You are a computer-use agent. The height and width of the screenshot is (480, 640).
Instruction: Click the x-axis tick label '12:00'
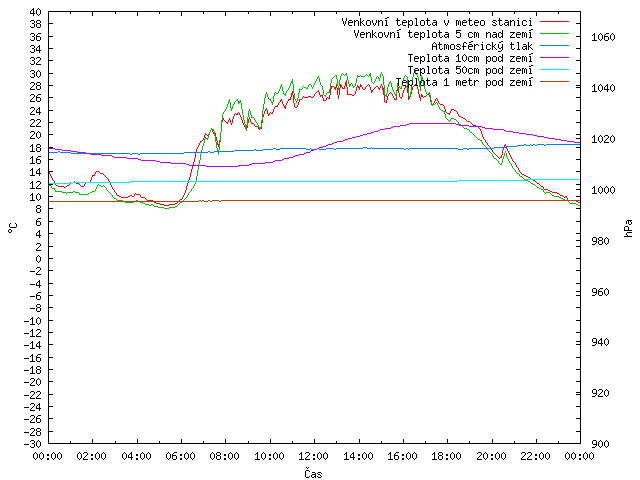313,456
